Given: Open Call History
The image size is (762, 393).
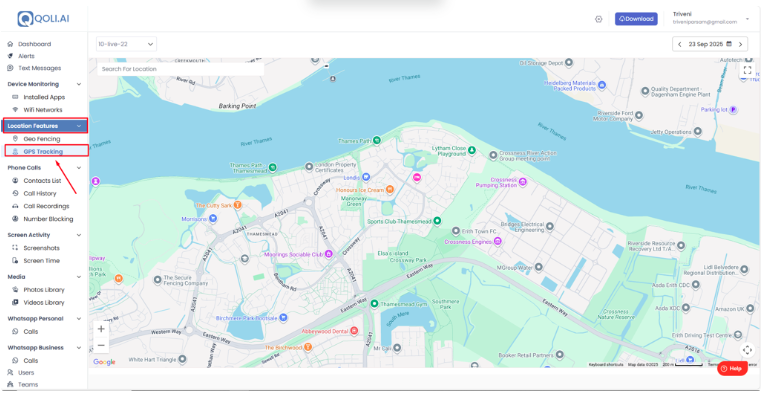Looking at the screenshot, I should click(x=40, y=193).
